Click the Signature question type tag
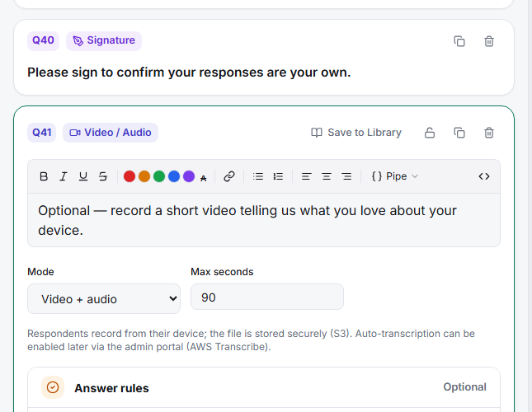Screen dimensions: 532x412 click(104, 40)
